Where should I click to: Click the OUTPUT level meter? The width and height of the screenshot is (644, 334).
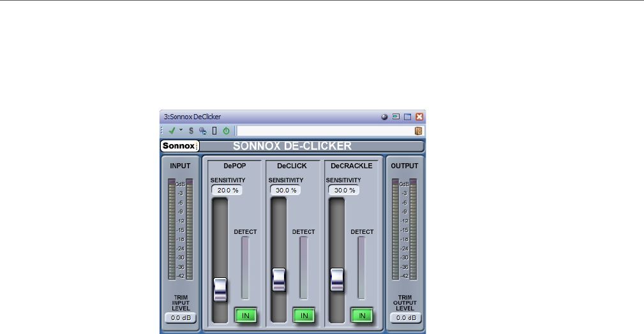click(404, 229)
